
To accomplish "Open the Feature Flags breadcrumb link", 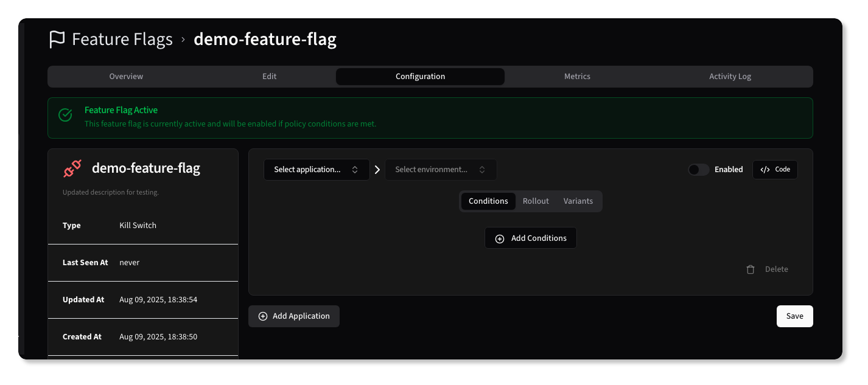I will click(x=122, y=39).
